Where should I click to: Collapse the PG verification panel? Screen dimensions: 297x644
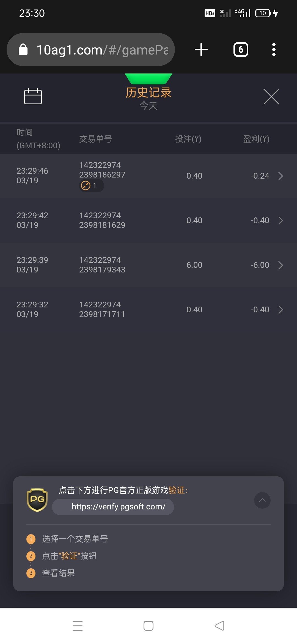click(x=262, y=500)
